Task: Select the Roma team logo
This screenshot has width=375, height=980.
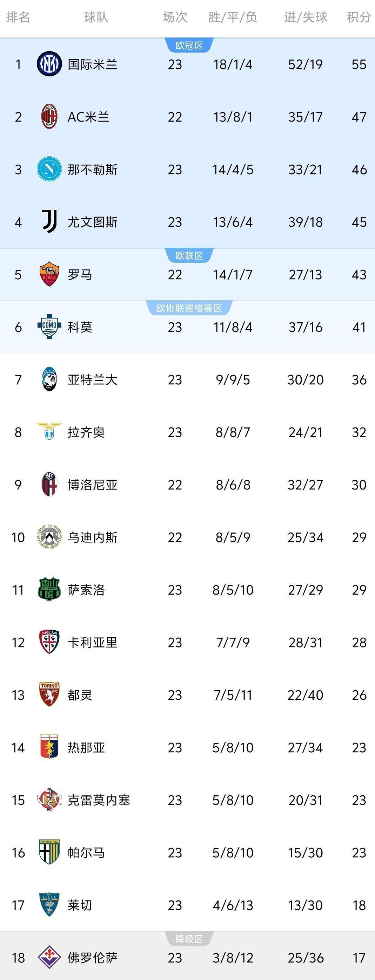Action: [49, 274]
